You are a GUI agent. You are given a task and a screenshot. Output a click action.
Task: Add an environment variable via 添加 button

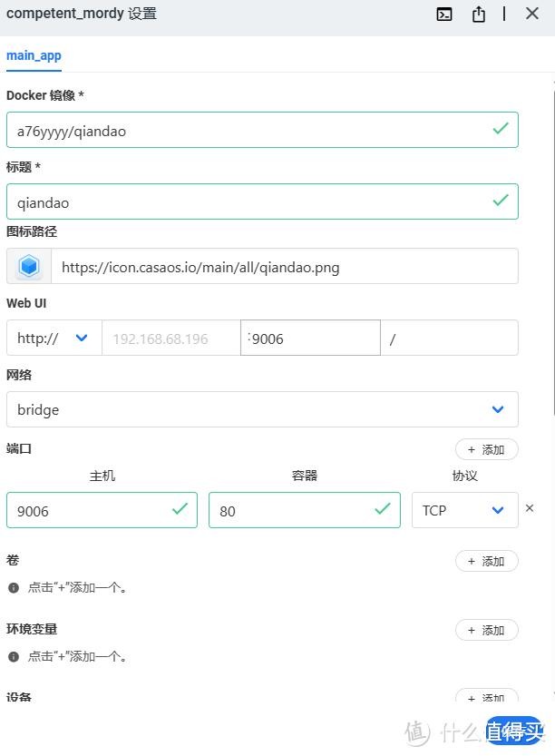tap(487, 630)
